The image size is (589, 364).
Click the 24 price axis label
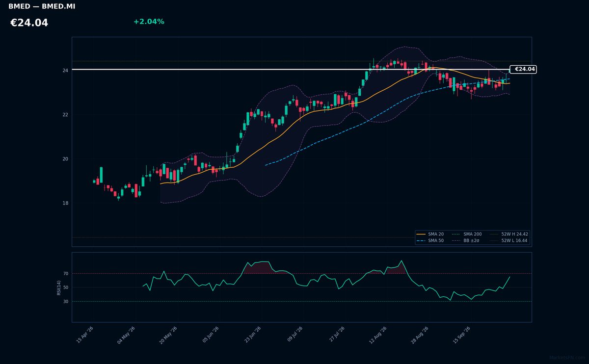coord(65,71)
